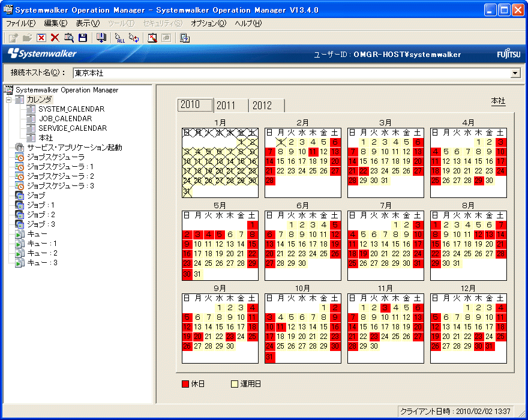This screenshot has height=420, width=528.
Task: Select the JOB_CALENDAR tree item
Action: click(65, 119)
